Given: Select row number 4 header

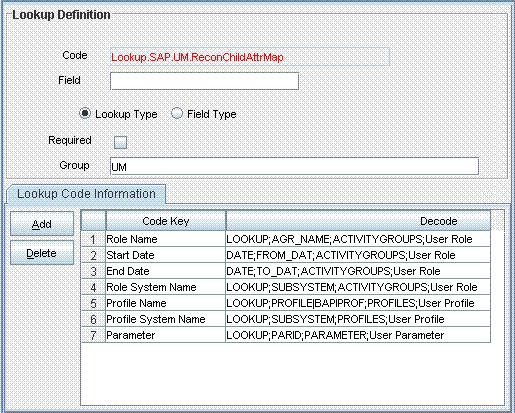Looking at the screenshot, I should 93,287.
